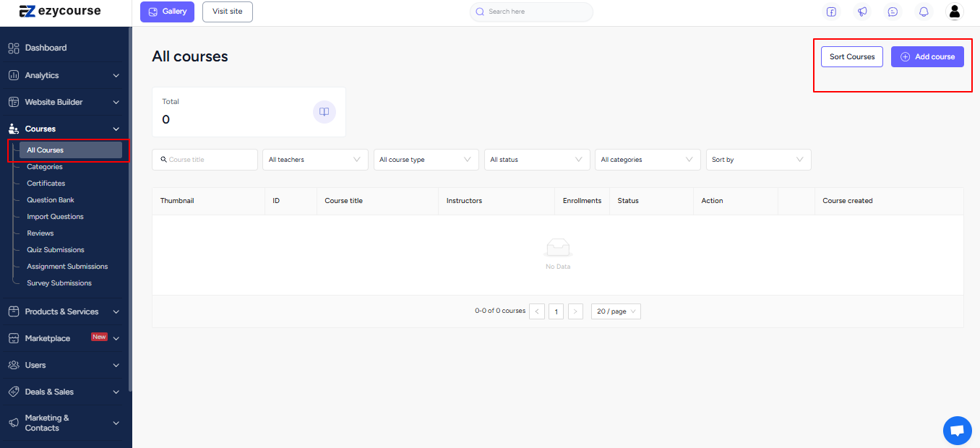Open the All course type dropdown
Screen dimensions: 980x448
[426, 160]
